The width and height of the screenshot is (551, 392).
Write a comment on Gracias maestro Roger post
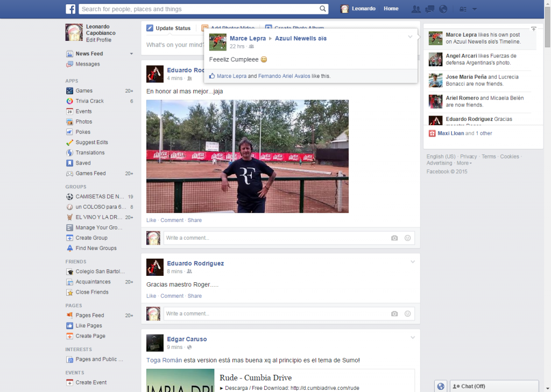tap(289, 313)
